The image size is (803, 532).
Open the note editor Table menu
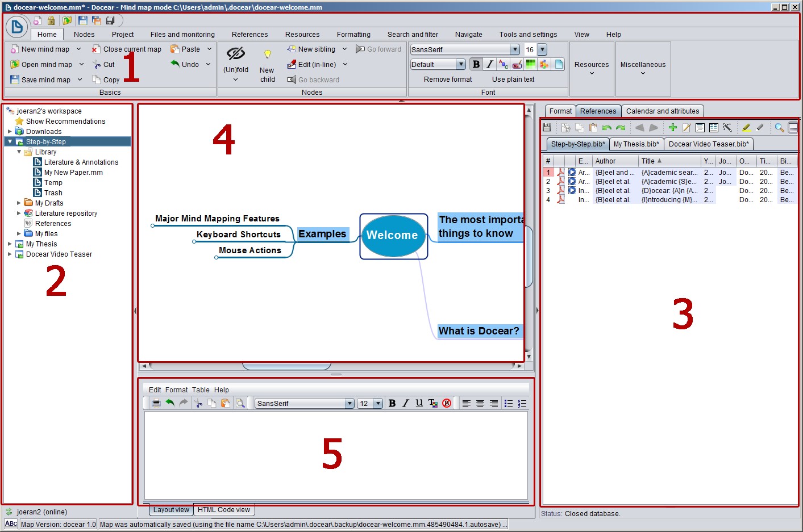click(201, 390)
